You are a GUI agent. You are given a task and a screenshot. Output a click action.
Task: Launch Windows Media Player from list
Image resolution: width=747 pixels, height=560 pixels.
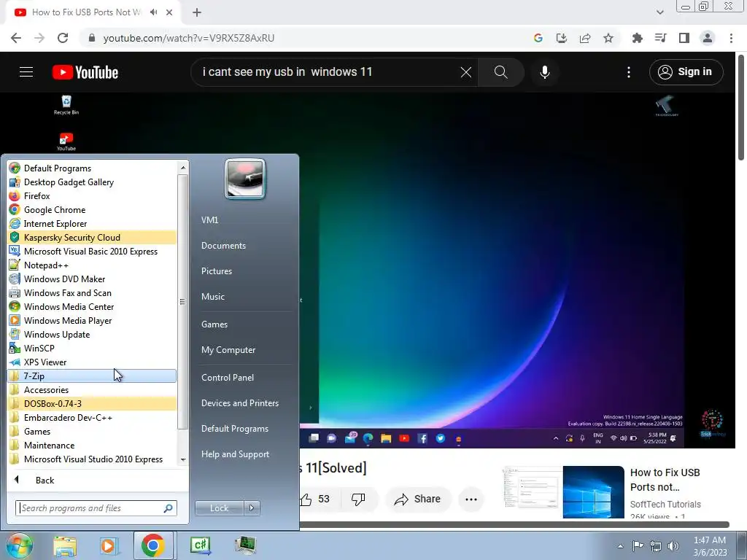point(92,321)
